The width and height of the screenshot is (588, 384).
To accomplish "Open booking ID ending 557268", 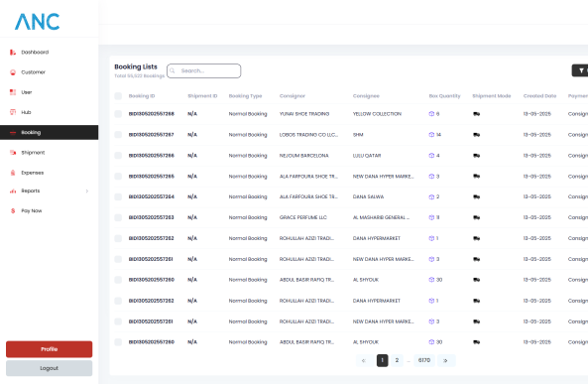I will pyautogui.click(x=152, y=114).
